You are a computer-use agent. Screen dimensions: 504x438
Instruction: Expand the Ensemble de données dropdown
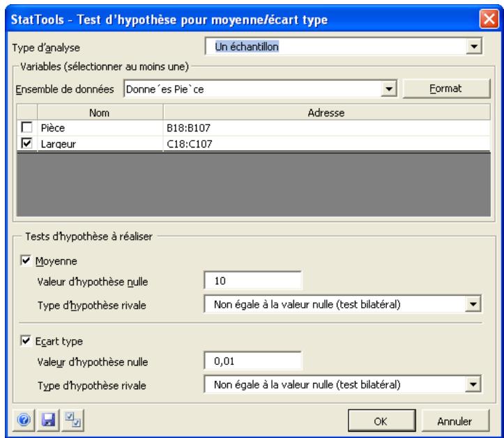click(389, 89)
